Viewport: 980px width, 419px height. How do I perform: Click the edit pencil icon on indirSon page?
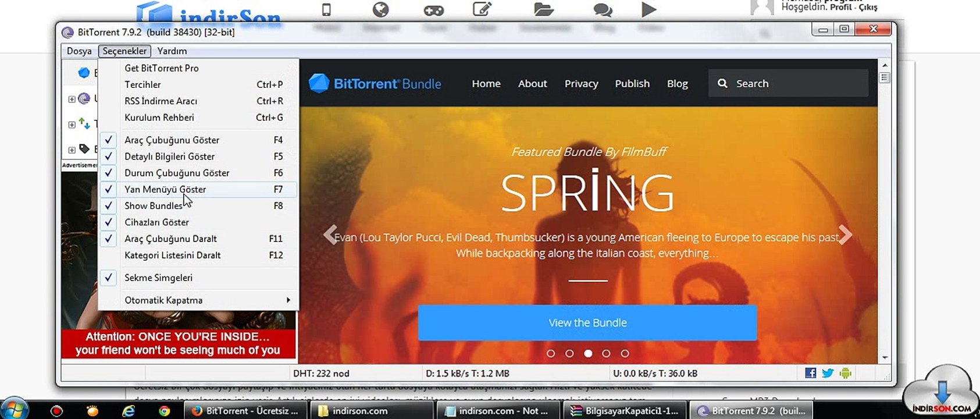(482, 9)
